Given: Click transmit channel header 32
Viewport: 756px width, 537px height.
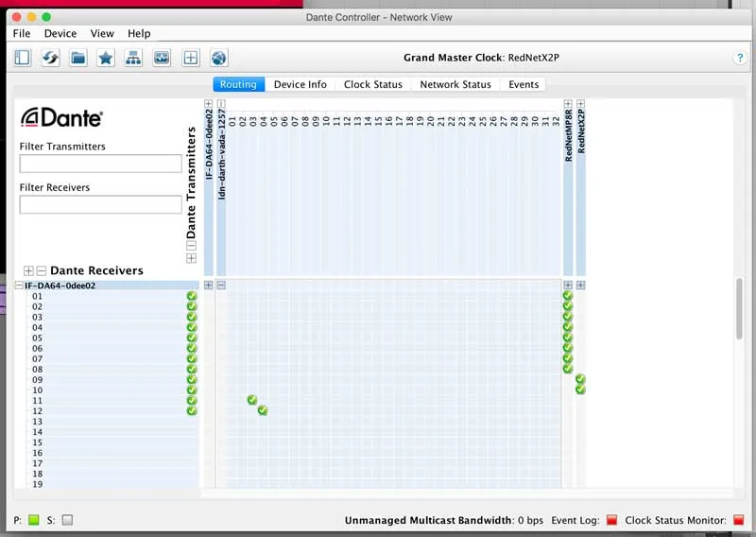Looking at the screenshot, I should point(556,121).
